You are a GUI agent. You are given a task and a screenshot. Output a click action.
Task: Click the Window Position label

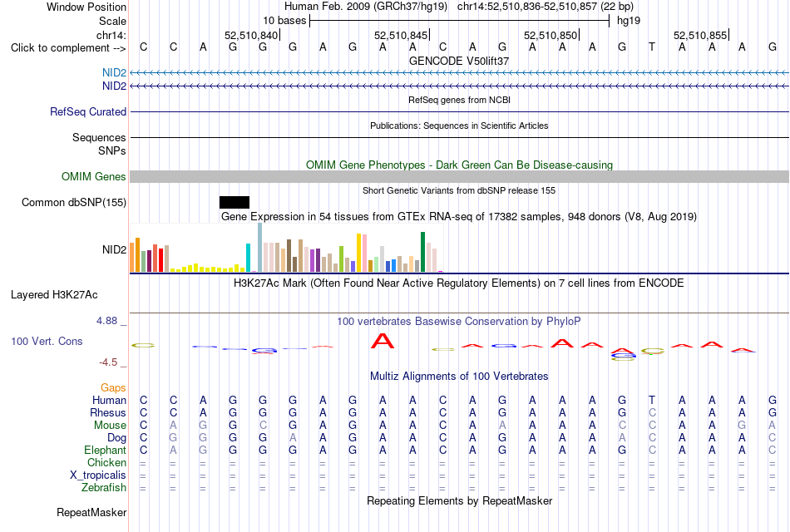click(86, 7)
